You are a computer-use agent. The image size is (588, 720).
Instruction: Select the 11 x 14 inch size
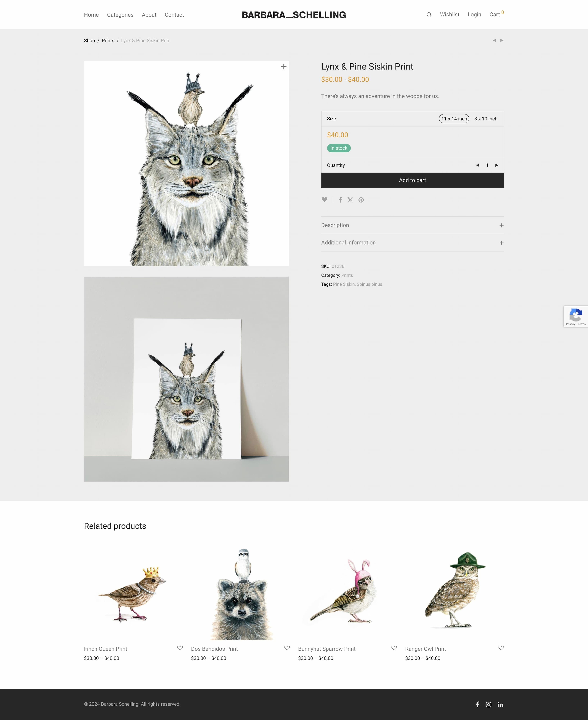click(454, 119)
